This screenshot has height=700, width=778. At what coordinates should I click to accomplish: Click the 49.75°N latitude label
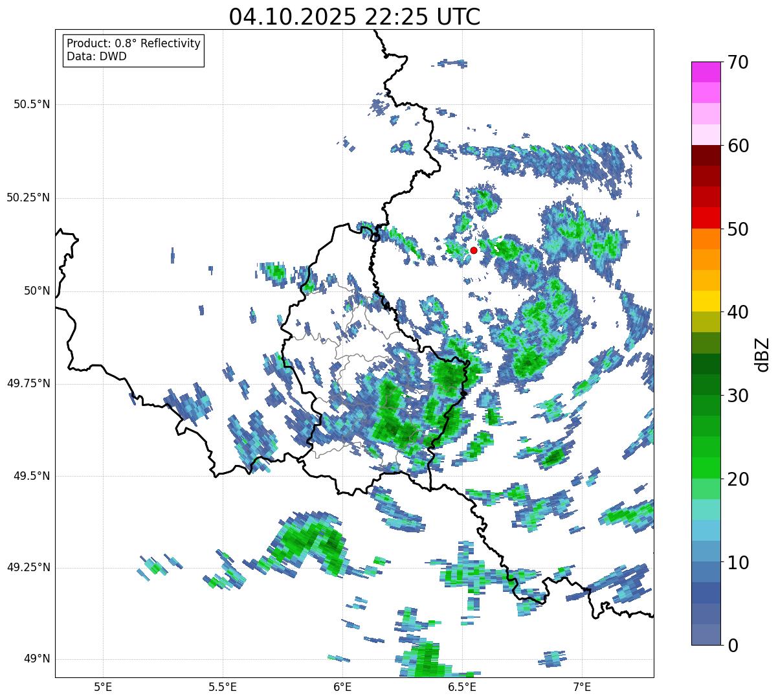[x=28, y=383]
